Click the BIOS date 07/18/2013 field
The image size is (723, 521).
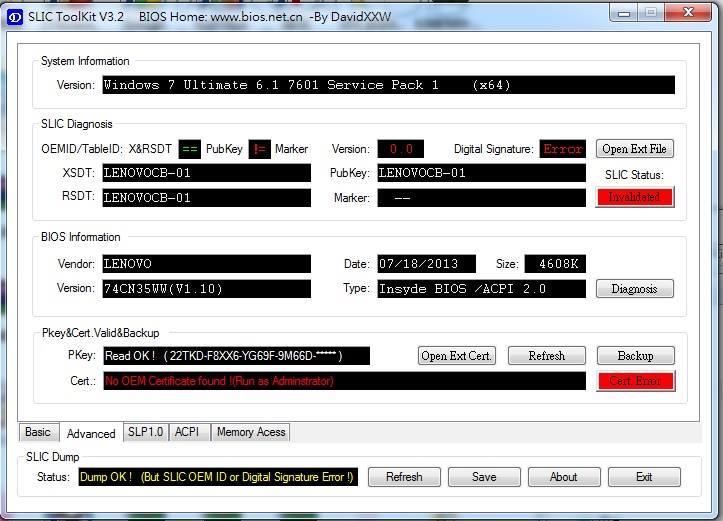pyautogui.click(x=426, y=264)
